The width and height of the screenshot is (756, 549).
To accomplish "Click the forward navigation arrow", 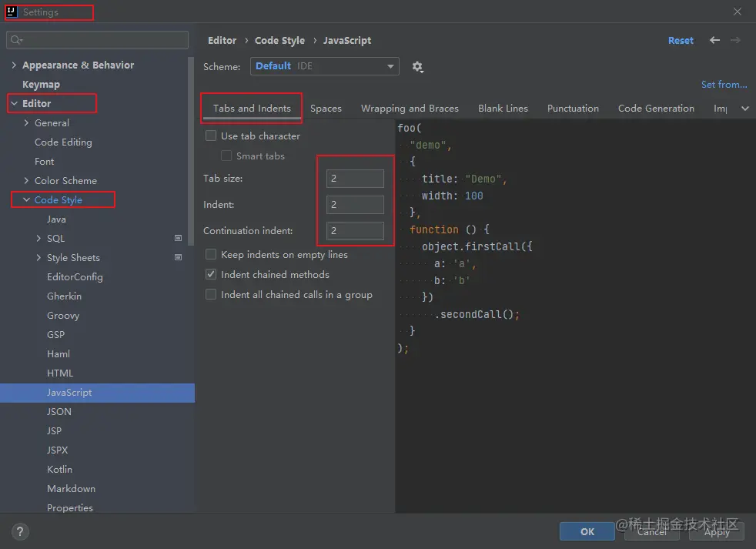I will click(735, 40).
